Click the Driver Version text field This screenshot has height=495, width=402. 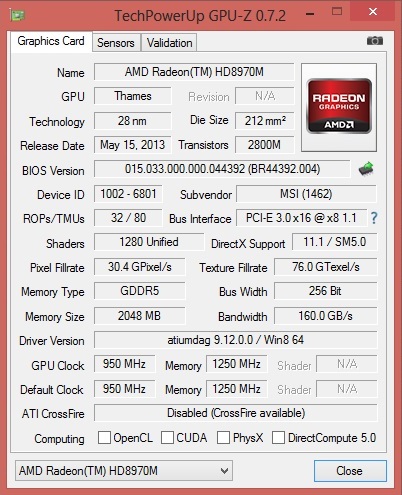(236, 340)
